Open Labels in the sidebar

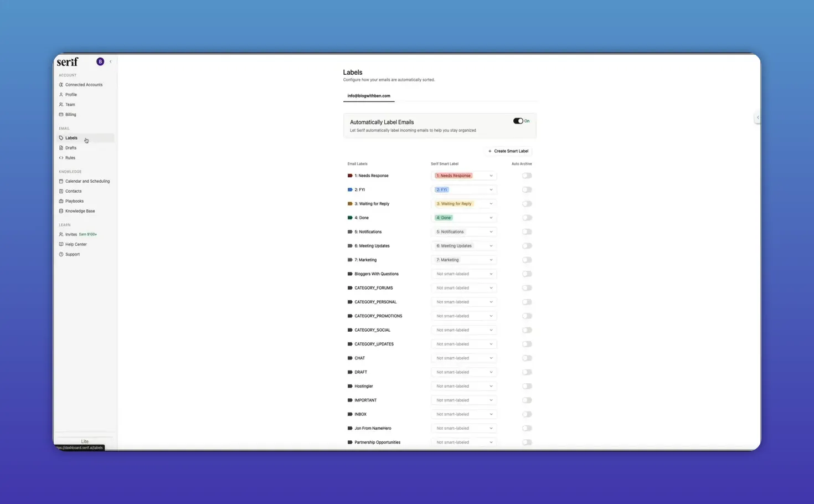(x=86, y=138)
